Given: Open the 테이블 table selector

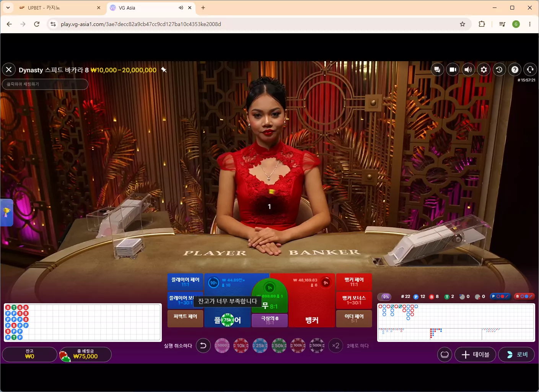Looking at the screenshot, I should coord(475,355).
